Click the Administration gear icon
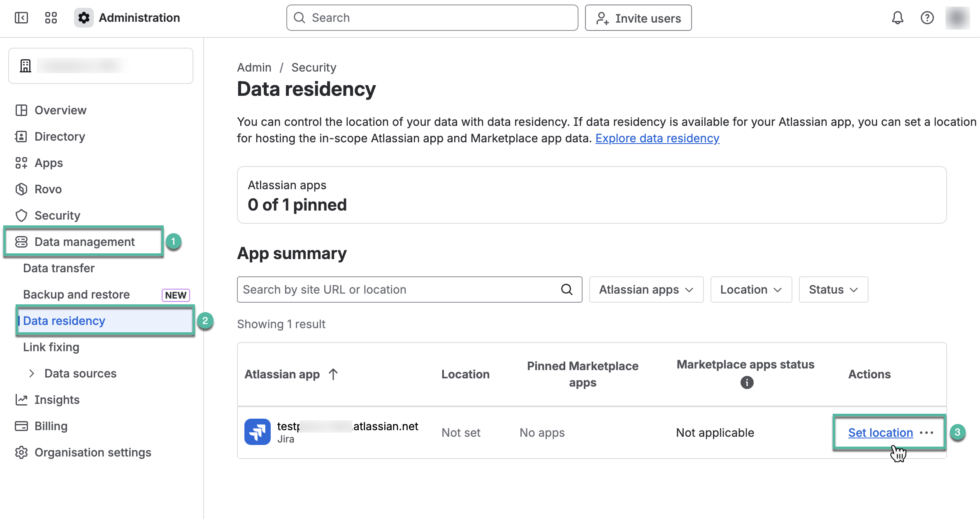Viewport: 980px width, 519px height. tap(84, 18)
